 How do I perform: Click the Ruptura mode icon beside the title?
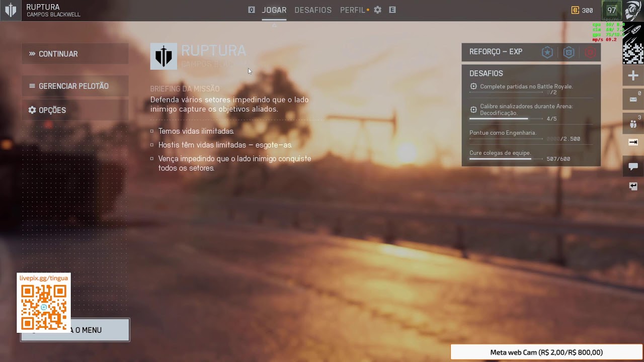pos(164,56)
